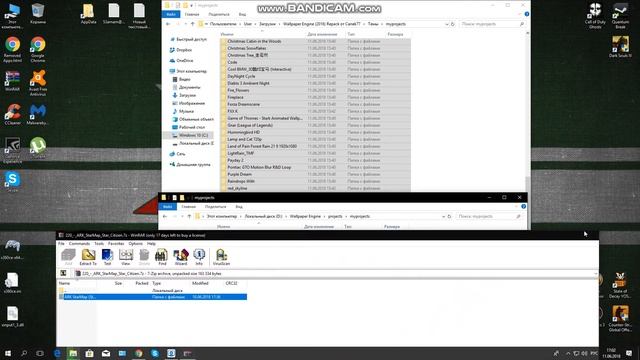Select Purple Dream folder
This screenshot has width=640, height=360.
pyautogui.click(x=239, y=174)
